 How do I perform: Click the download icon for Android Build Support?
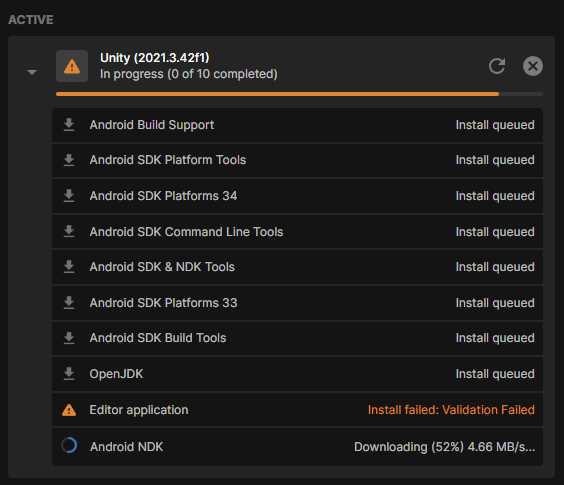(69, 124)
